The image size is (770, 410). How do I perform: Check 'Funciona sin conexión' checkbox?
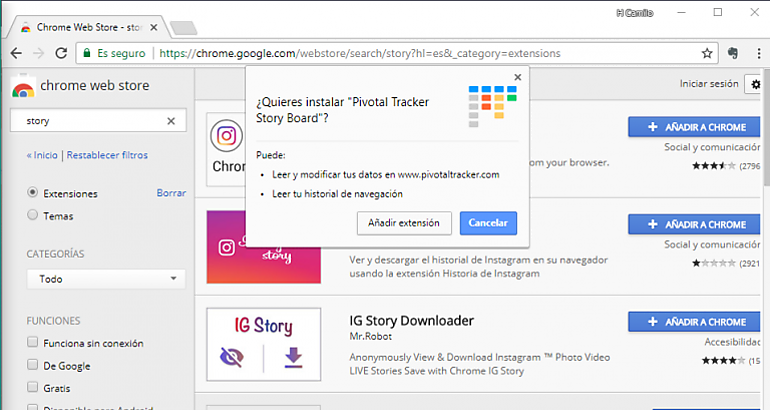point(32,342)
